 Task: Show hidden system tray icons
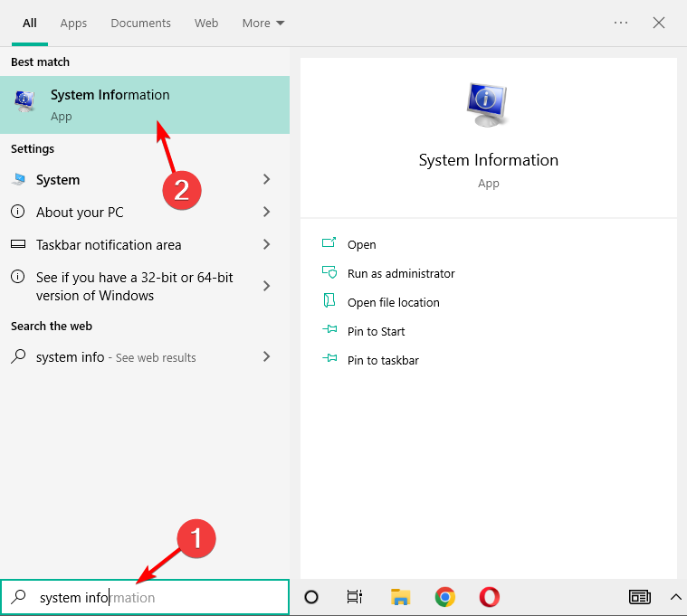[676, 597]
